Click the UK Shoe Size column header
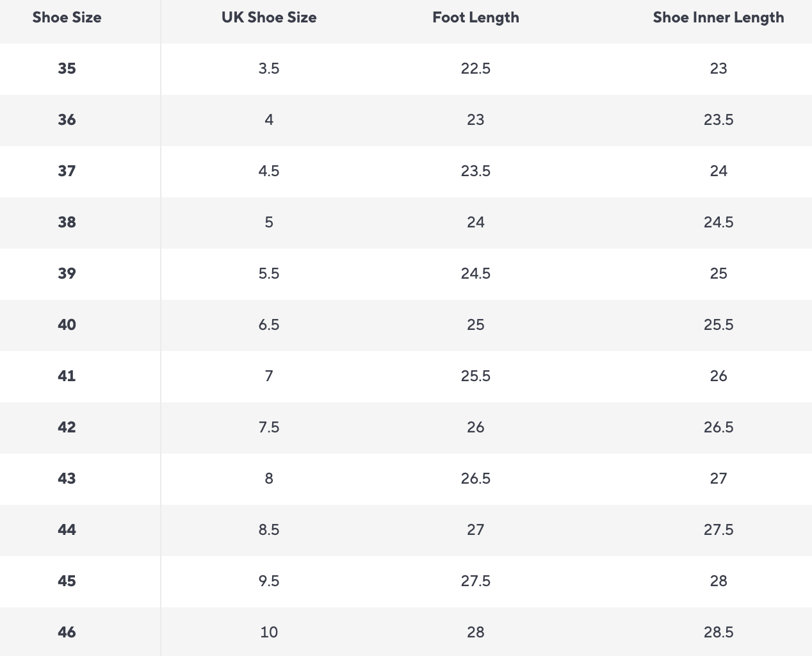Viewport: 812px width, 656px height. [269, 18]
